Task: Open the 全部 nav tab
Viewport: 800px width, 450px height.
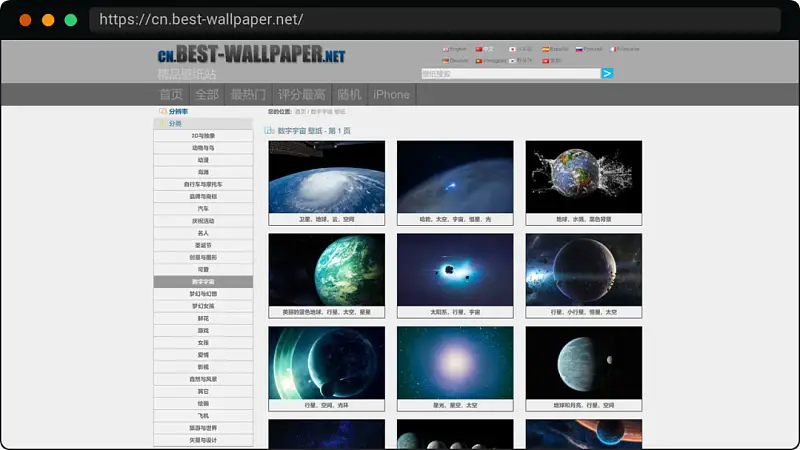Action: click(x=207, y=94)
